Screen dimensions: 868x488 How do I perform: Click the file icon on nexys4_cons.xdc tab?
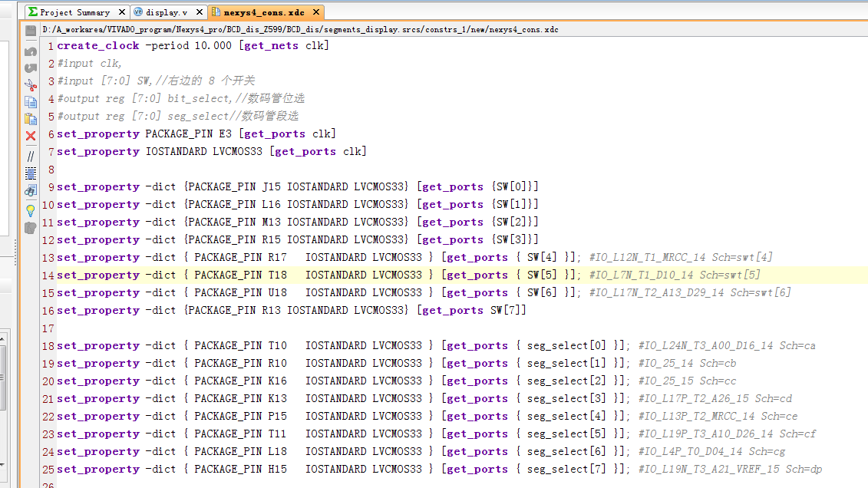[216, 12]
